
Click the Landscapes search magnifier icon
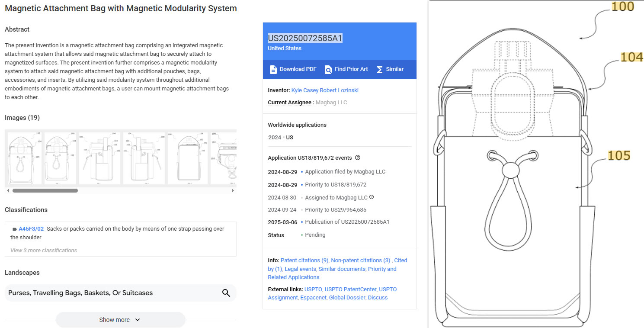click(x=226, y=293)
